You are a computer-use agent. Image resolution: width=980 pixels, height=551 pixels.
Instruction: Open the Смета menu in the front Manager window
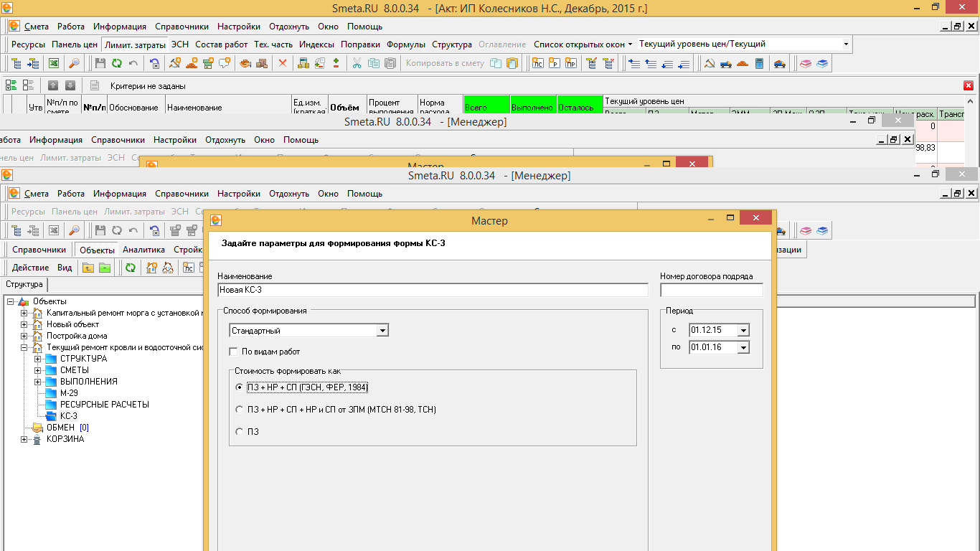click(37, 194)
